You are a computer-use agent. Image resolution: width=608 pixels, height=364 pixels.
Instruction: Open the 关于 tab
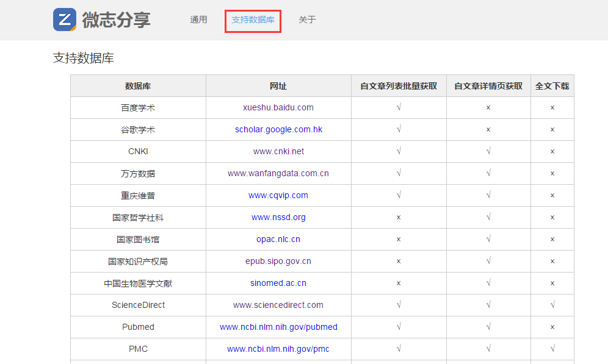tap(307, 20)
